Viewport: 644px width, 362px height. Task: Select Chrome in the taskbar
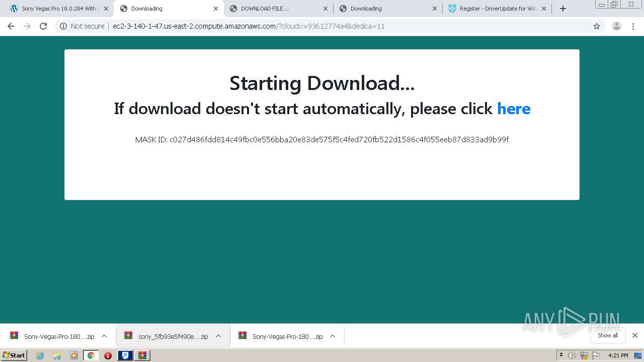91,355
